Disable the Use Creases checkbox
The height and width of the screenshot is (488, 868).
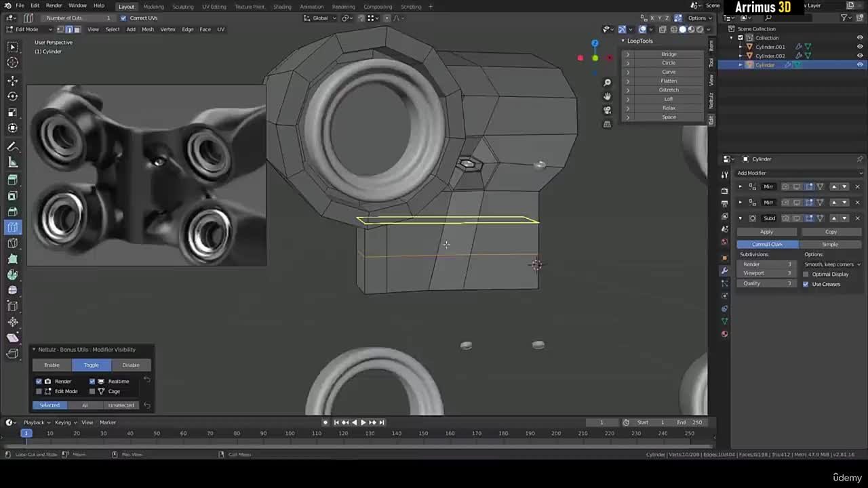pyautogui.click(x=806, y=284)
